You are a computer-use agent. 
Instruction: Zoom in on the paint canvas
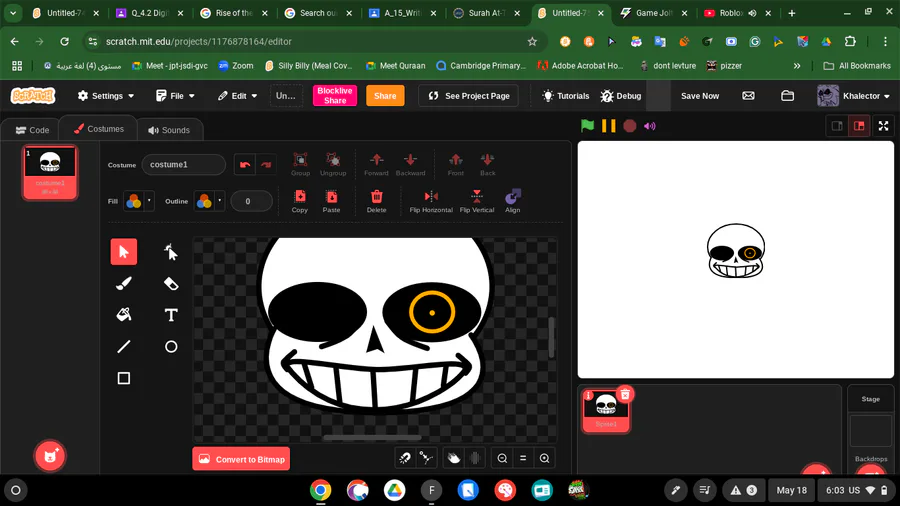tap(545, 458)
